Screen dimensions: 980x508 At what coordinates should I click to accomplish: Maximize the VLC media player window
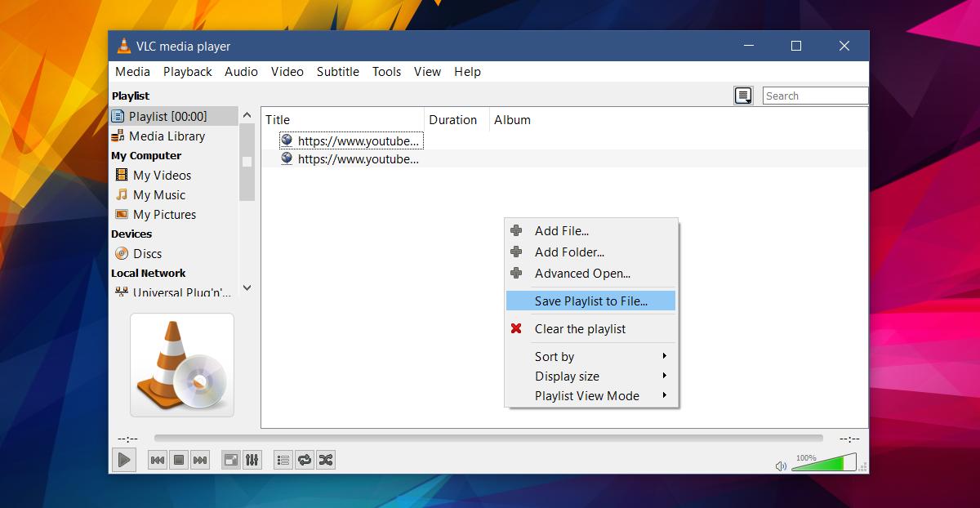click(x=796, y=46)
